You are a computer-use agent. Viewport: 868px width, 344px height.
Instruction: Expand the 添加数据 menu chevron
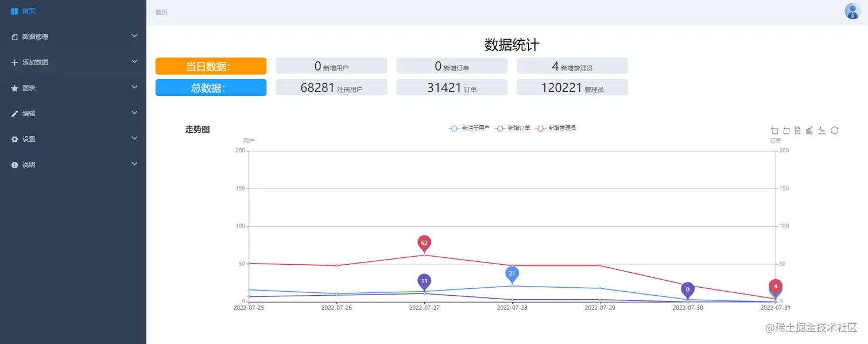[134, 61]
